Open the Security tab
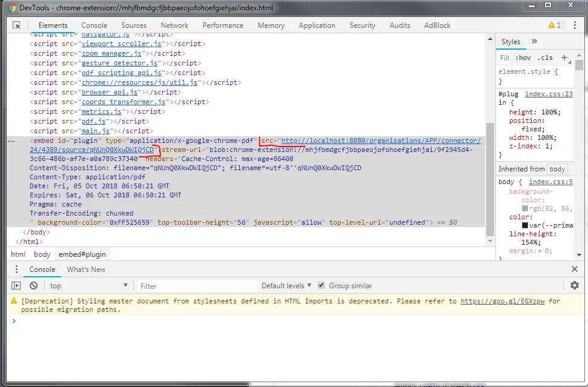The image size is (588, 387). (362, 25)
